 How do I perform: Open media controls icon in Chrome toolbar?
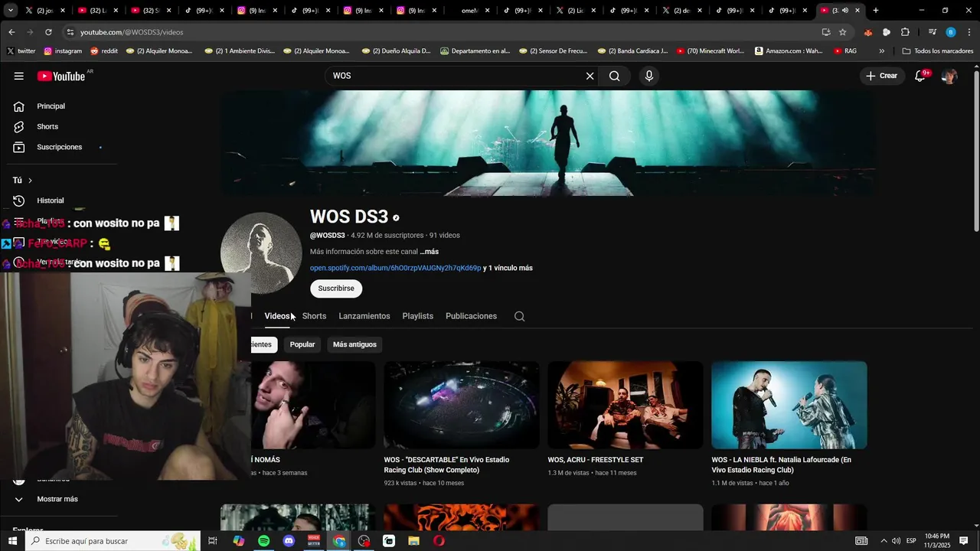[x=933, y=32]
